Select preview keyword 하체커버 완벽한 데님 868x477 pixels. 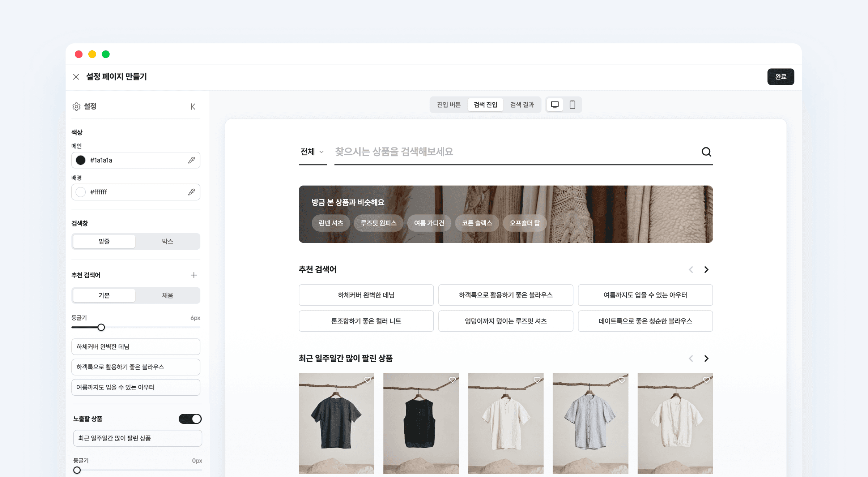(x=366, y=295)
